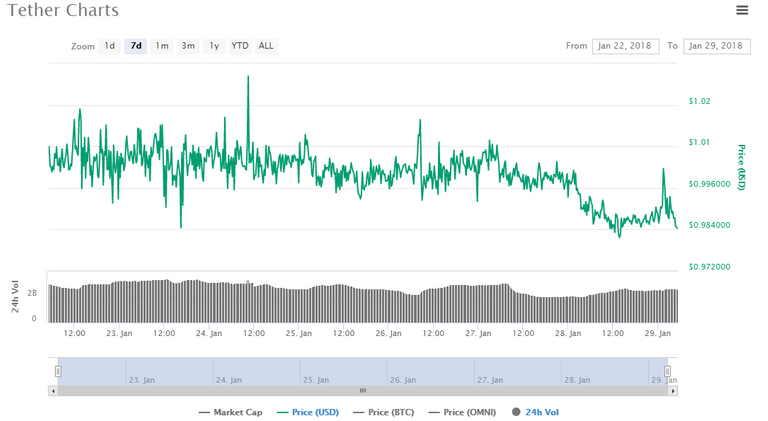
Task: Click the 2B volume axis label
Action: [32, 293]
